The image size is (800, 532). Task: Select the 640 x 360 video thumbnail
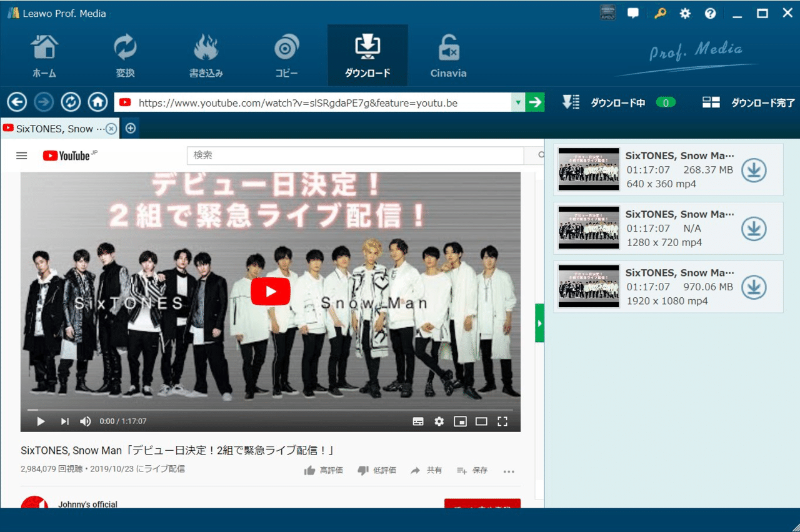[589, 169]
